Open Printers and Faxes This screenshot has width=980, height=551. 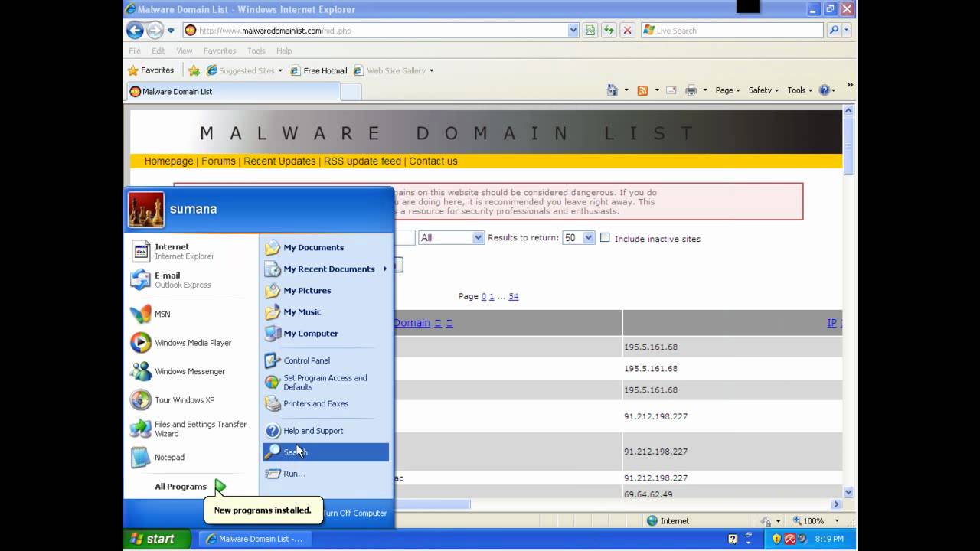[x=325, y=403]
